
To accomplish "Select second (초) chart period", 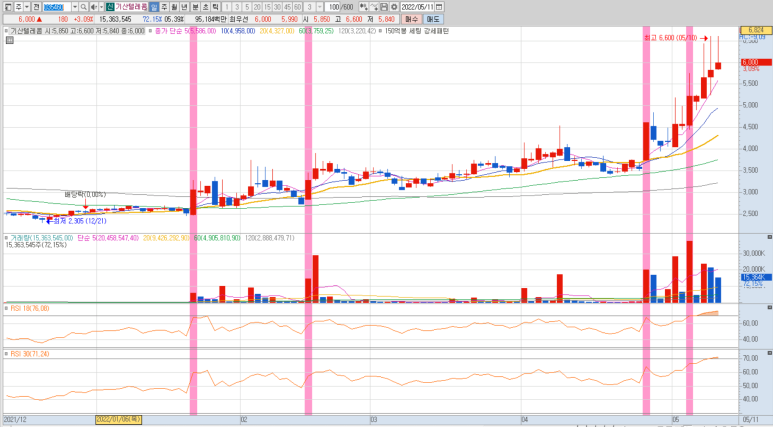I will 205,7.
